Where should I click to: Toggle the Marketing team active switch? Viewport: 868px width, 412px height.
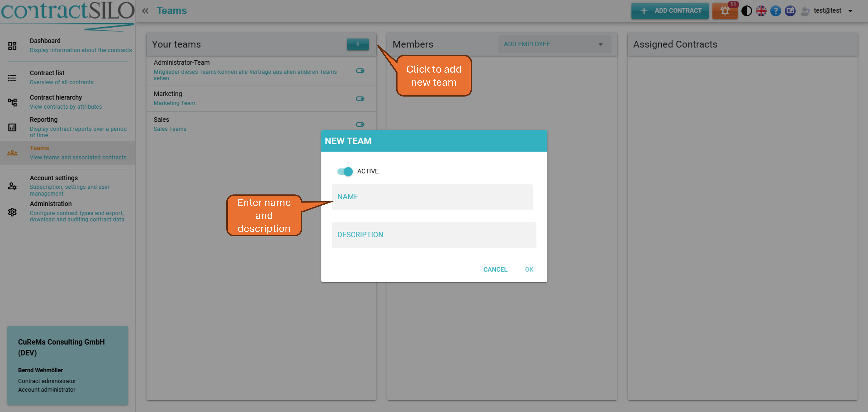tap(360, 99)
